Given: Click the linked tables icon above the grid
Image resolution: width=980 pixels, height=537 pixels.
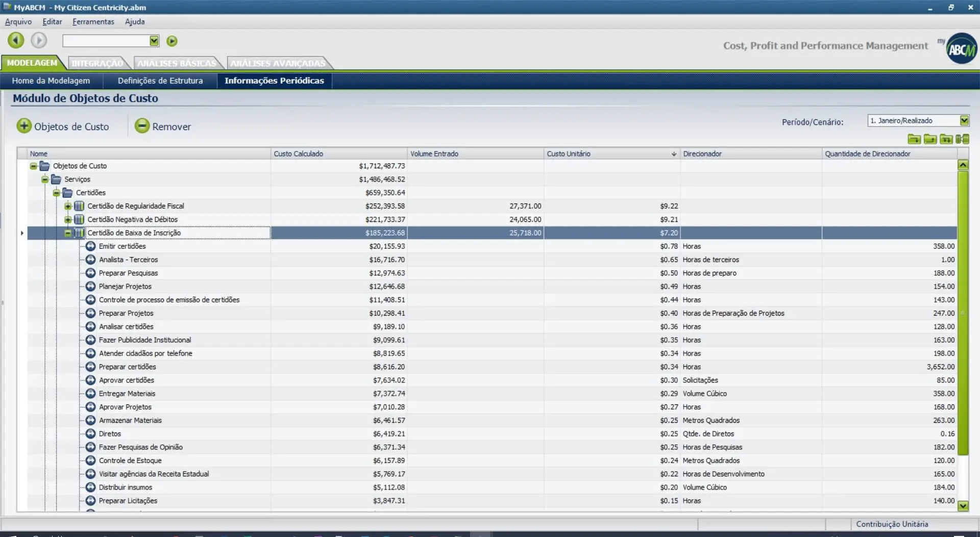Looking at the screenshot, I should 962,139.
